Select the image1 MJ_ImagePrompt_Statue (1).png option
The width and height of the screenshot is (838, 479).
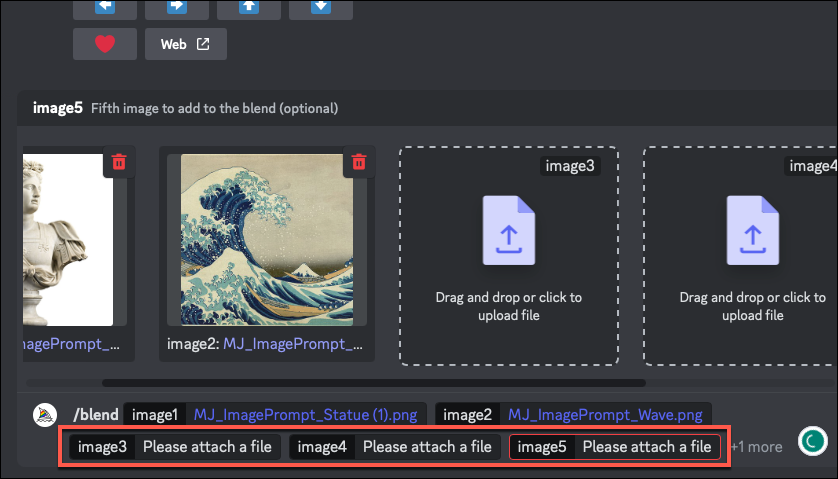tap(275, 415)
